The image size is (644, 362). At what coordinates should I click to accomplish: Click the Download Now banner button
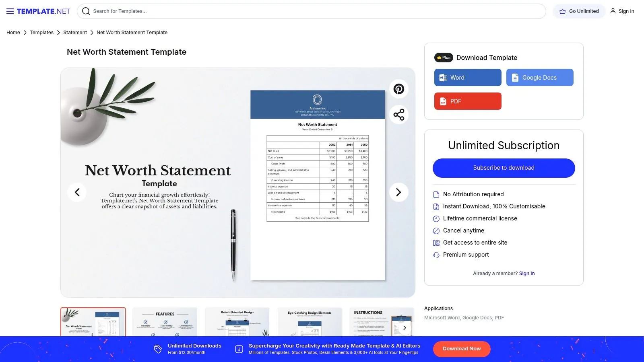[461, 349]
